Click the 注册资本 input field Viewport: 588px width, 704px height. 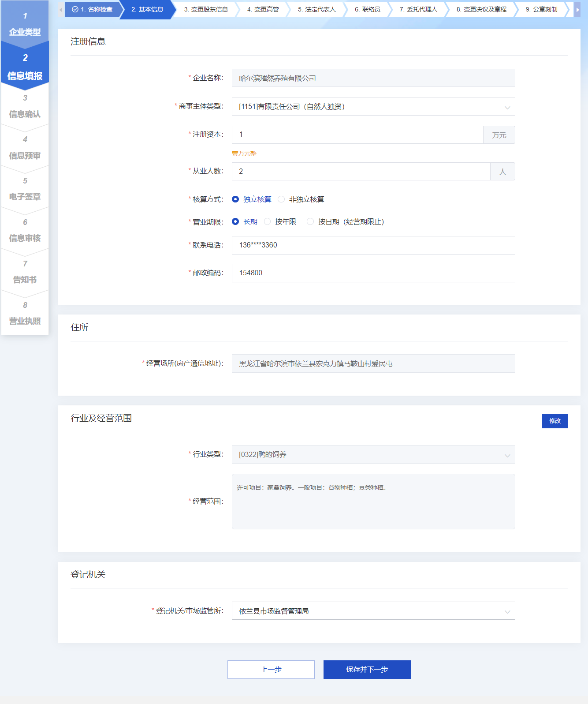[x=357, y=135]
